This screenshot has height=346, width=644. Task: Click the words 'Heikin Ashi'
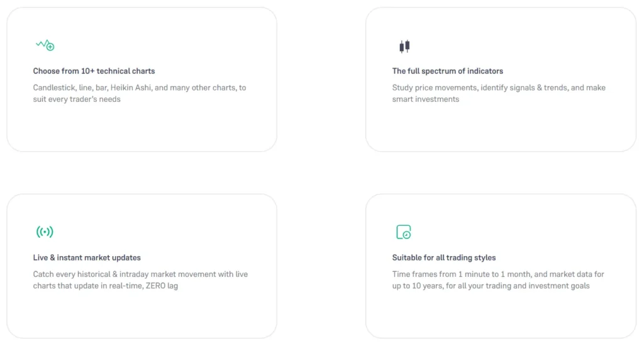131,88
